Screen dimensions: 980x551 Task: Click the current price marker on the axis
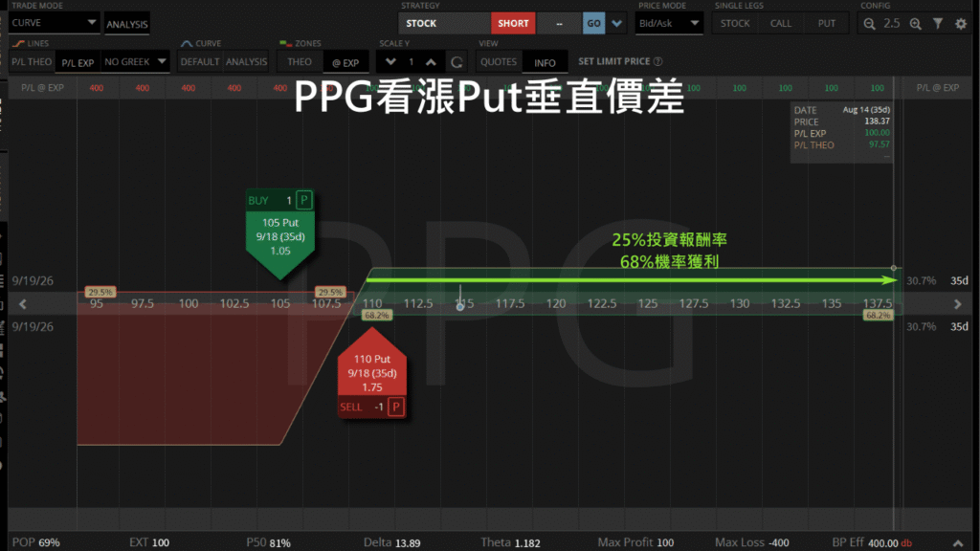coord(460,306)
